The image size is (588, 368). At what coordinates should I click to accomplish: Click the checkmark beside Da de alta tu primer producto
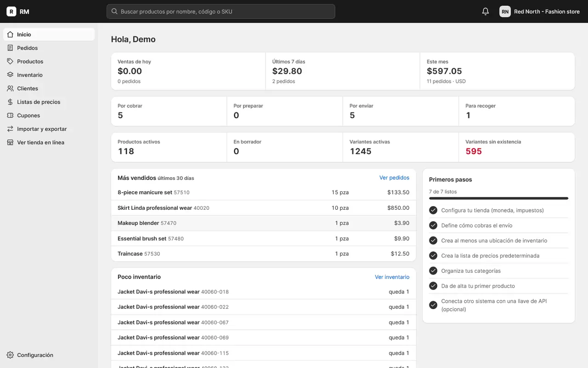433,286
